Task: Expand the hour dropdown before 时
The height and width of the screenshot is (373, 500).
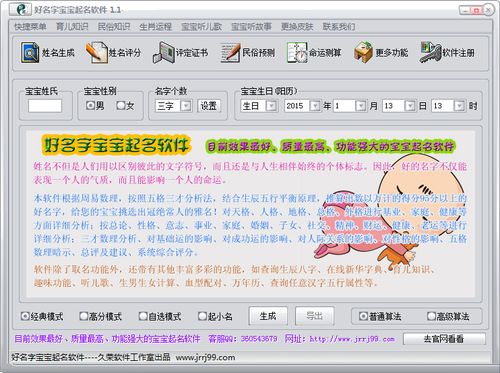Action: tap(459, 106)
